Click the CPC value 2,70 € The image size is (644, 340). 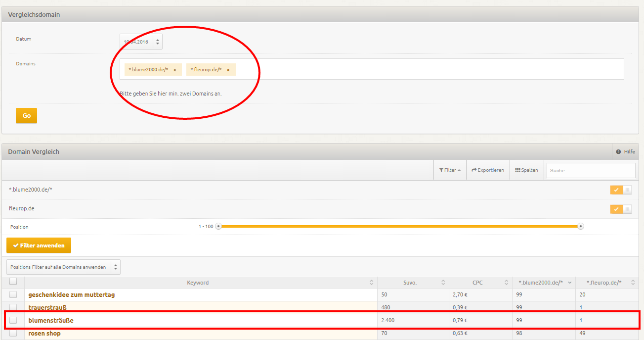click(x=460, y=294)
